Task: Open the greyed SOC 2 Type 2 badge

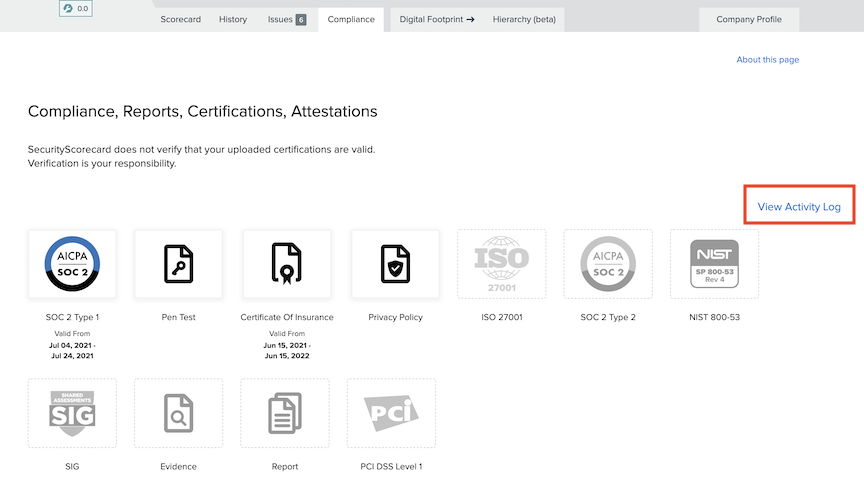Action: [x=608, y=264]
